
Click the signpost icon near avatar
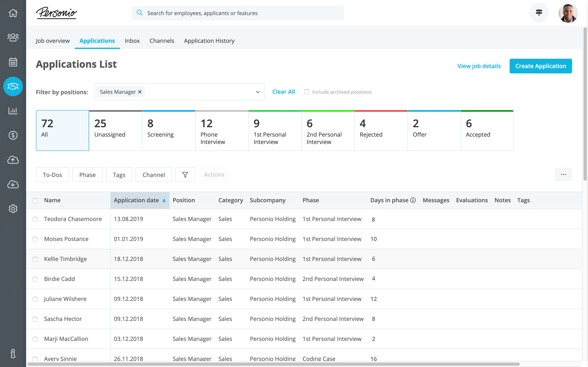click(x=539, y=13)
